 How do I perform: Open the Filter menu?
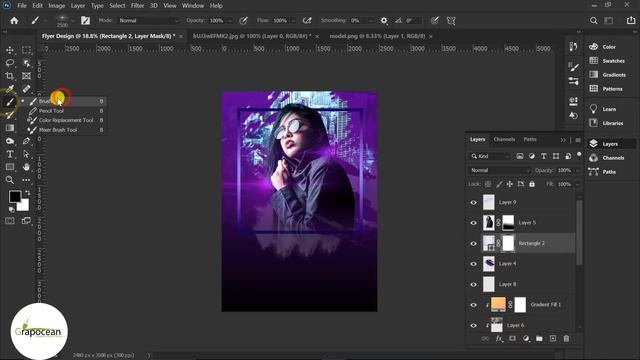click(x=137, y=6)
